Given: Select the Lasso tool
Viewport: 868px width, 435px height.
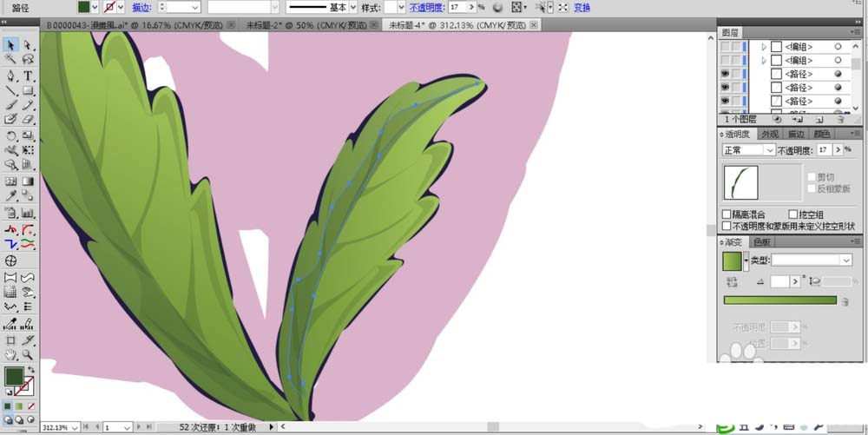Looking at the screenshot, I should click(28, 59).
